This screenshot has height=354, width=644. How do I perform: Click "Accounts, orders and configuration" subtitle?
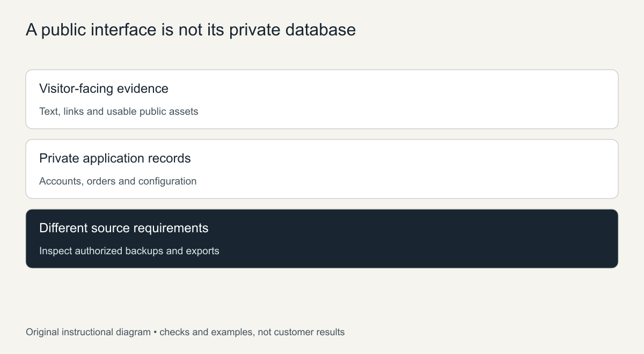pos(118,181)
